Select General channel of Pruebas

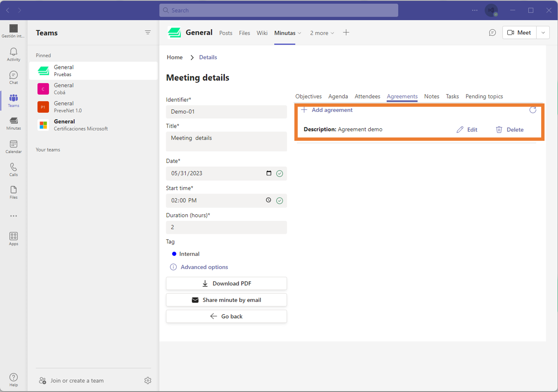pyautogui.click(x=93, y=71)
